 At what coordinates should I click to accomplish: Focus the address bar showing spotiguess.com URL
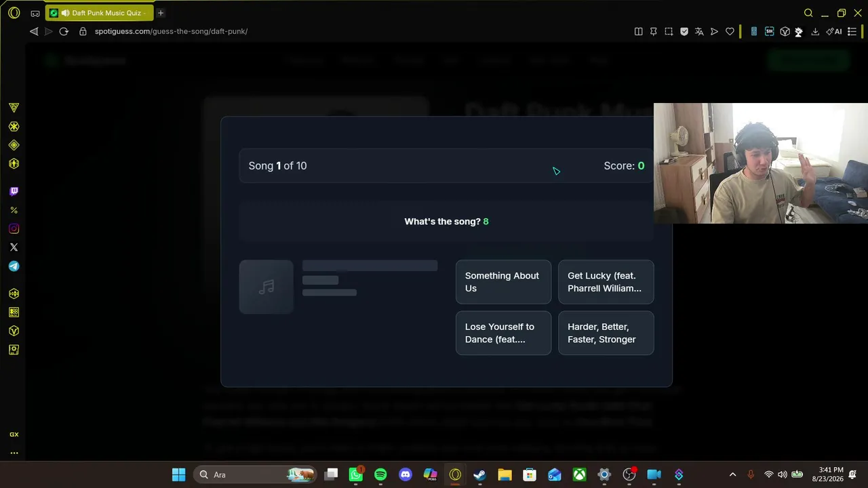tap(171, 31)
